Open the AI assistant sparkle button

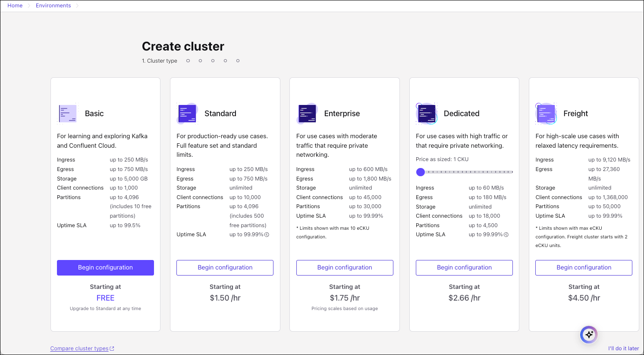tap(589, 335)
